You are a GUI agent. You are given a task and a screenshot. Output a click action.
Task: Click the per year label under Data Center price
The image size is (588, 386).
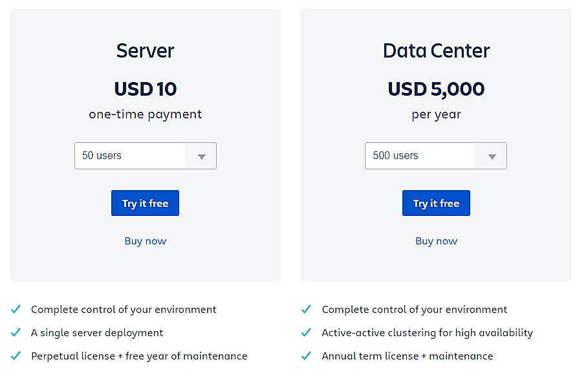(x=436, y=114)
